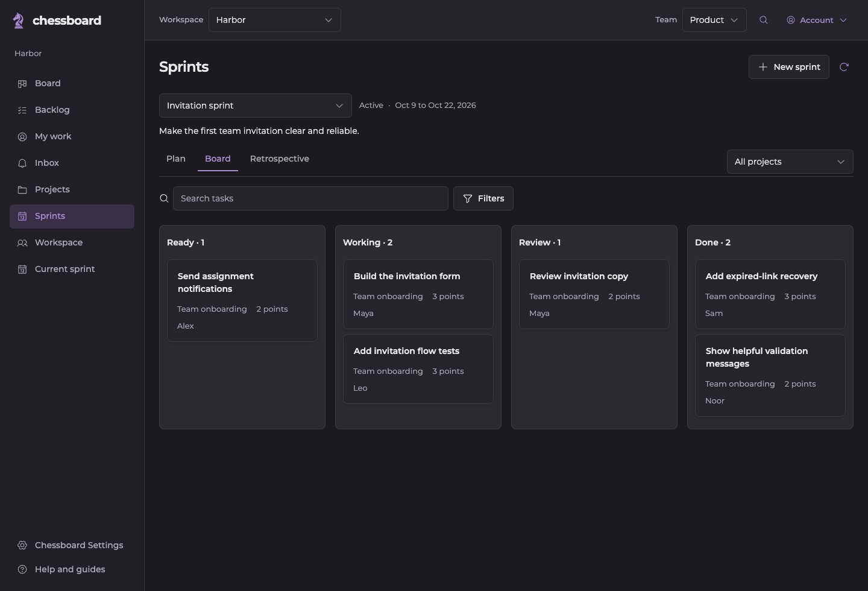
Task: Expand the Account menu chevron
Action: point(843,20)
